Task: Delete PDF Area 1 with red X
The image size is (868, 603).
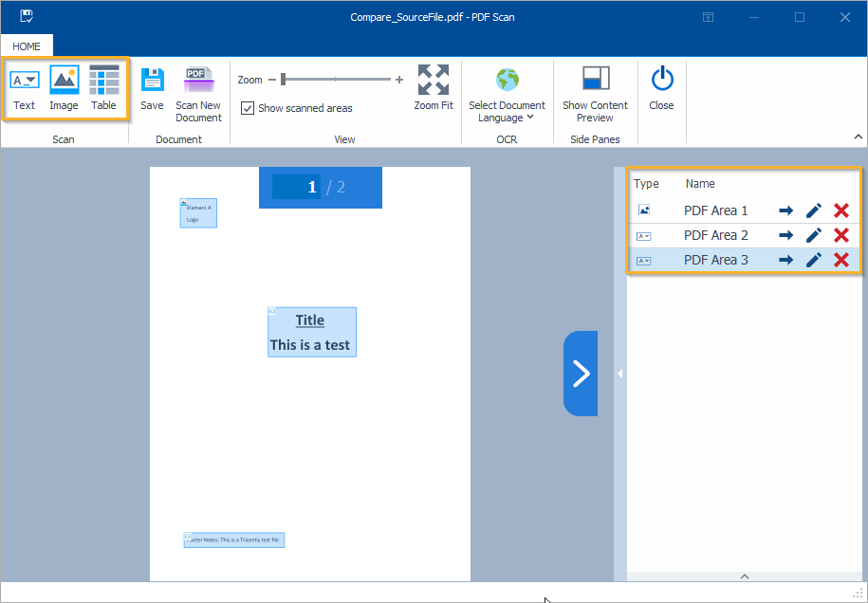Action: click(840, 210)
